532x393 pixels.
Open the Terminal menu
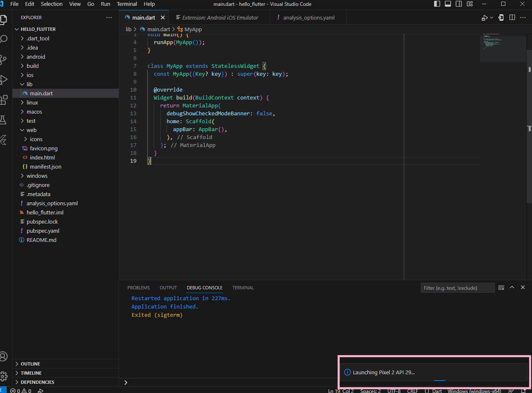pyautogui.click(x=127, y=4)
